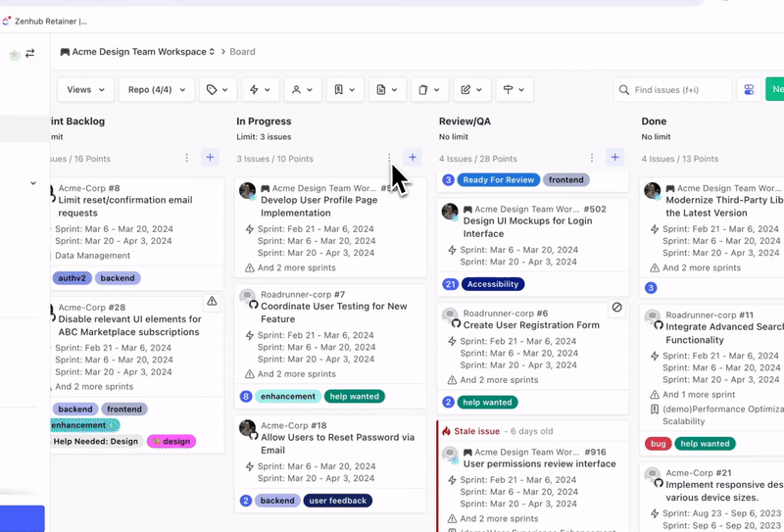Click assignee avatar on issue #502 card
The image size is (784, 532).
click(x=450, y=212)
